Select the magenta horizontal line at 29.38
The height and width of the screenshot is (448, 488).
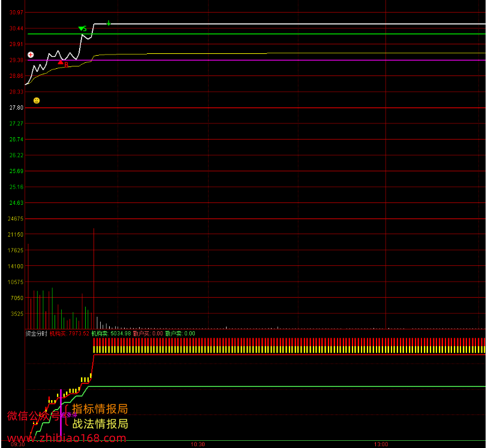pos(257,60)
